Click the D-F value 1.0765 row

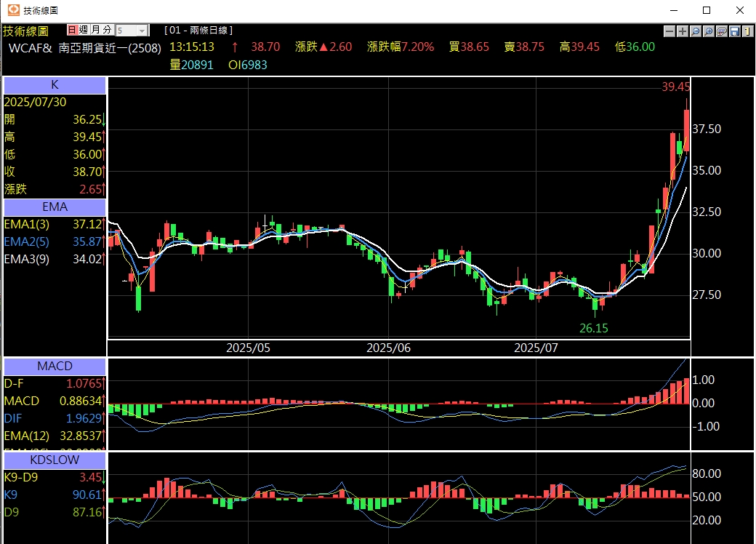point(55,383)
